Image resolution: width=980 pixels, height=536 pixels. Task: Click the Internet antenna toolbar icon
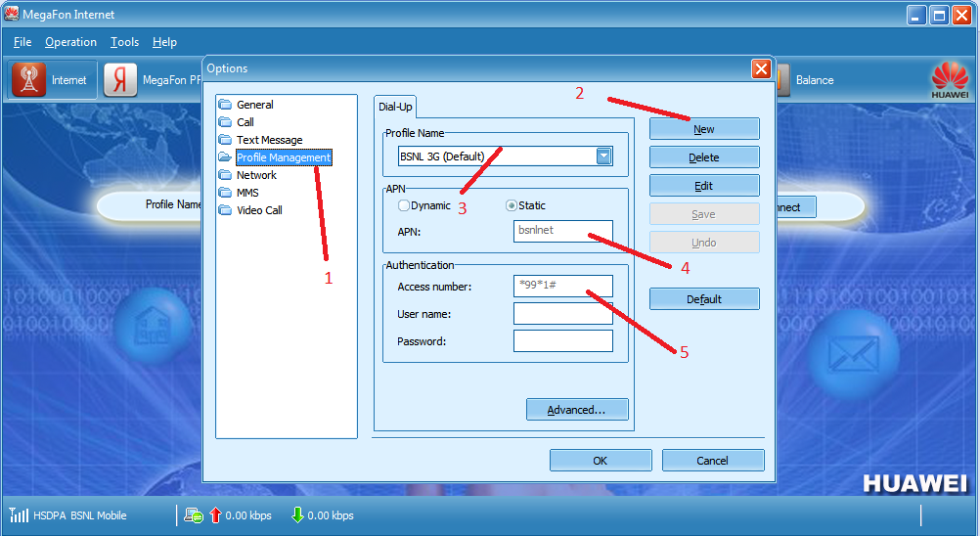tap(28, 79)
